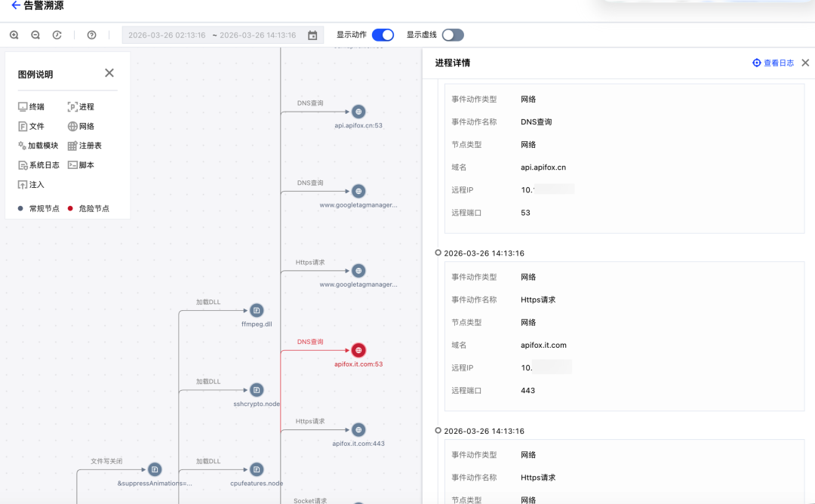Click the 查看日志 link
Viewport: 815px width, 504px height.
point(773,63)
